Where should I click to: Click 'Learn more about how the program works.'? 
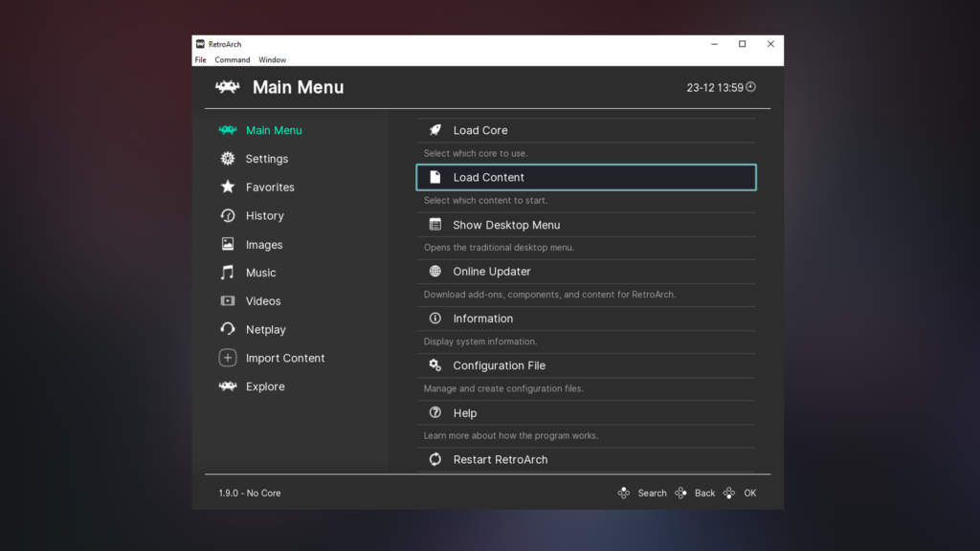point(511,435)
